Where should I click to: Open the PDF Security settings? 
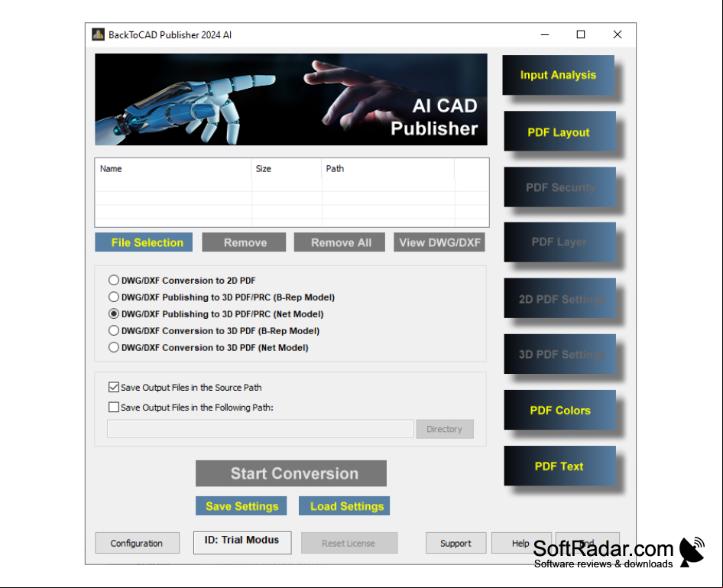559,187
